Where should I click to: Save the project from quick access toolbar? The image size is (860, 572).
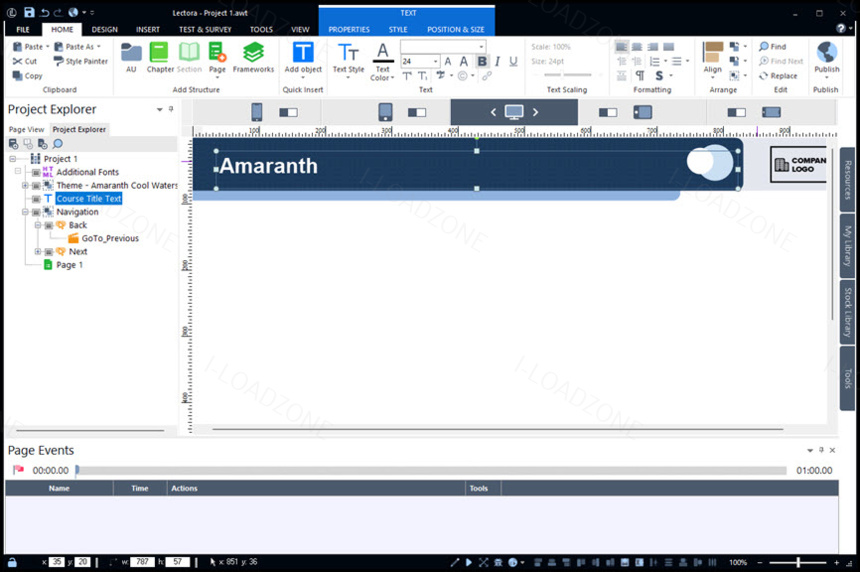[29, 12]
